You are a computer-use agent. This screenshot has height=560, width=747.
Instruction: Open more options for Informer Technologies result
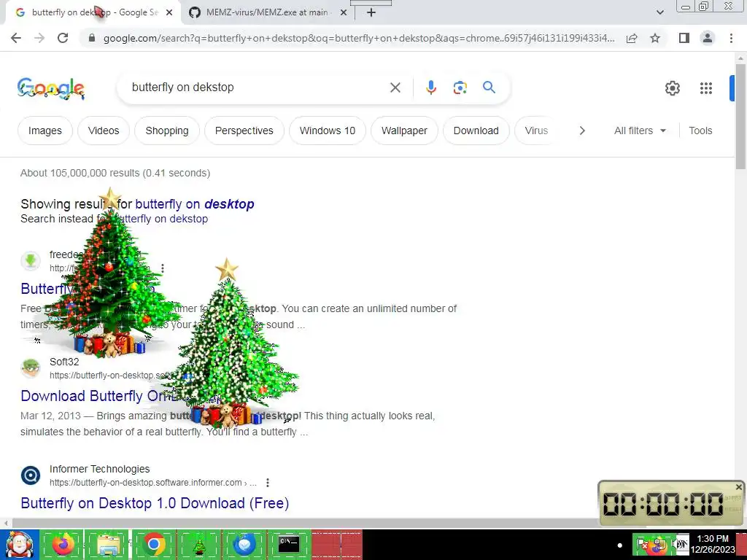tap(268, 483)
